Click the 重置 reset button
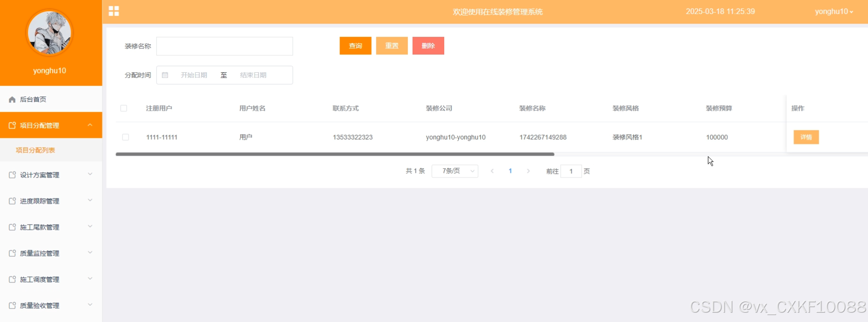 click(392, 46)
